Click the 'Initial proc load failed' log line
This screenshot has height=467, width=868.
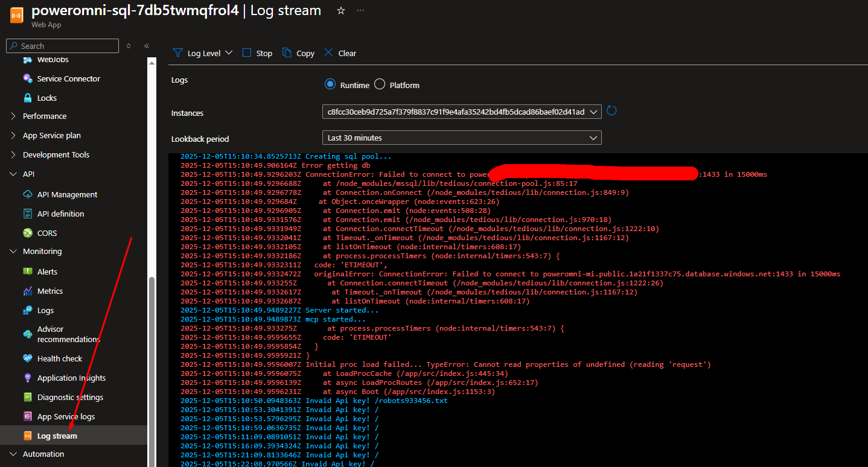(445, 364)
